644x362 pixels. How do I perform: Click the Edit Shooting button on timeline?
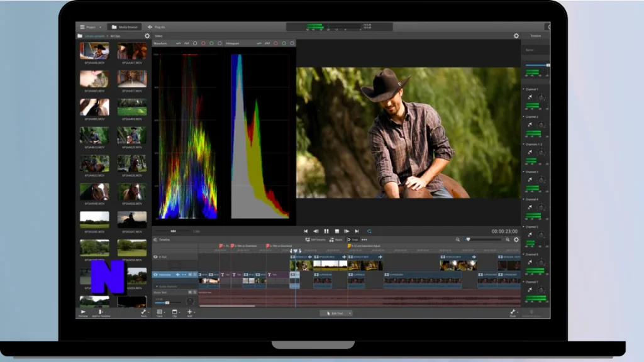(x=316, y=239)
